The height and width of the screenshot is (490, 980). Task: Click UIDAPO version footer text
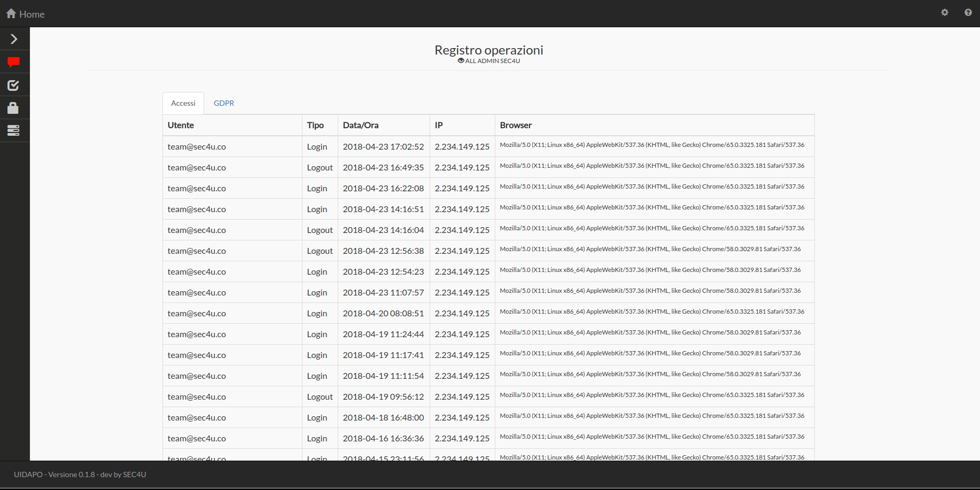[80, 475]
